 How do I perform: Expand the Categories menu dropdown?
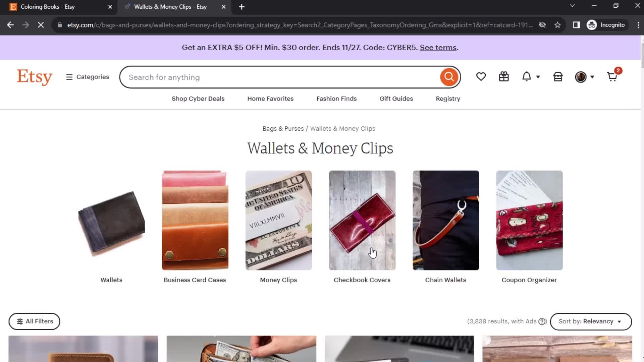[x=87, y=76]
